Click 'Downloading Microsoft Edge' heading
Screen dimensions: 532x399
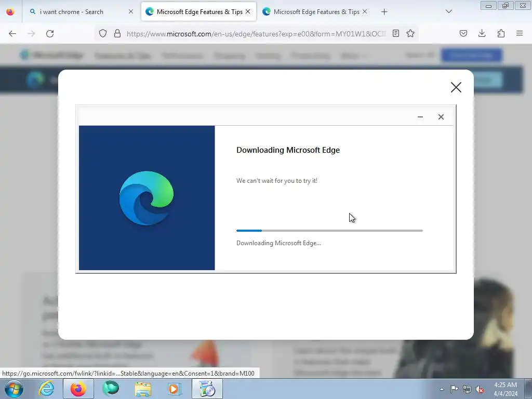coord(288,150)
